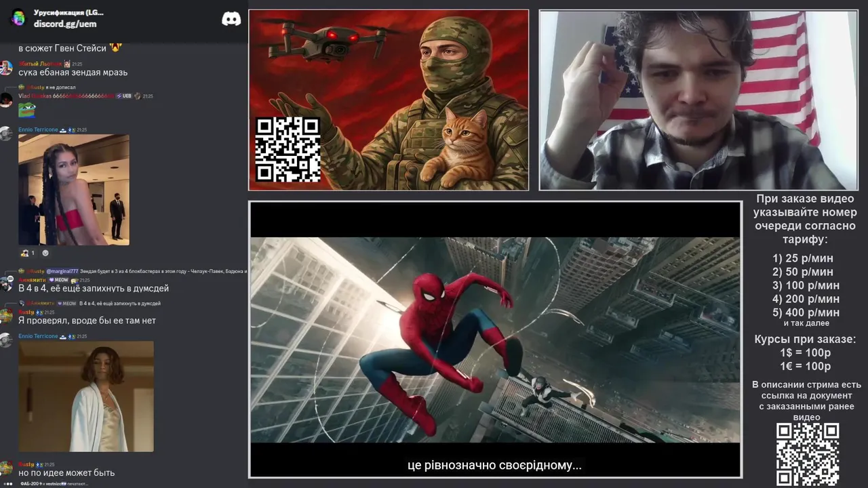Image resolution: width=868 pixels, height=488 pixels.
Task: Click tariff line '1) 25 р/мин'
Action: (x=803, y=258)
